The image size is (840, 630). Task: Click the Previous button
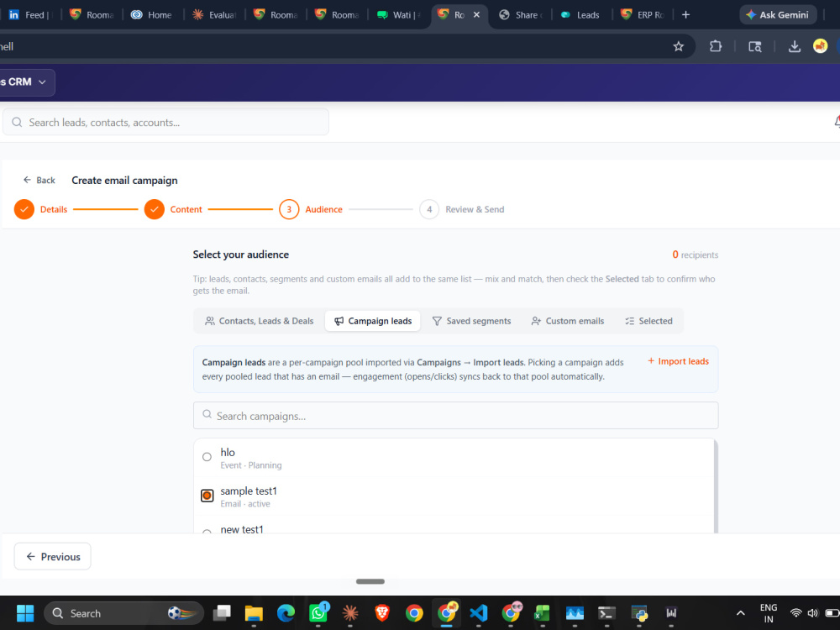point(52,557)
